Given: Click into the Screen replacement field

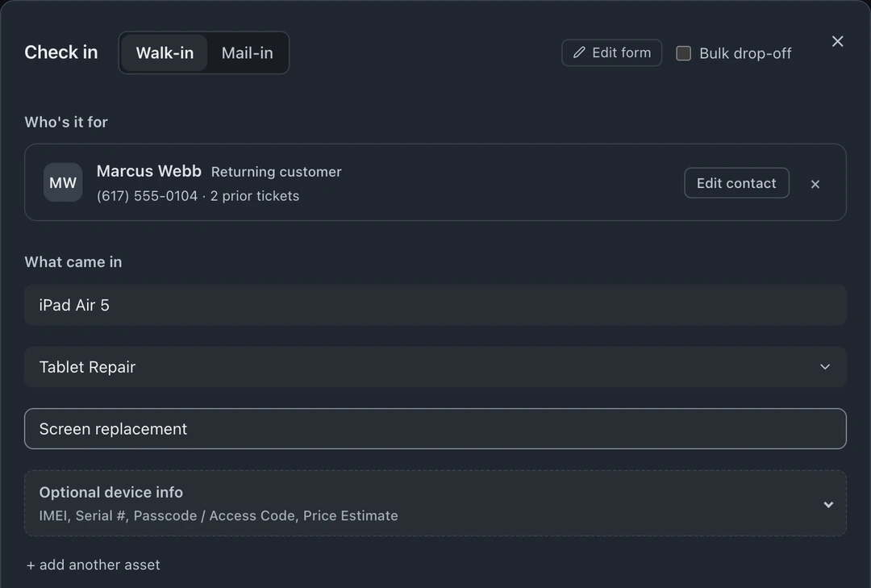Looking at the screenshot, I should (435, 429).
